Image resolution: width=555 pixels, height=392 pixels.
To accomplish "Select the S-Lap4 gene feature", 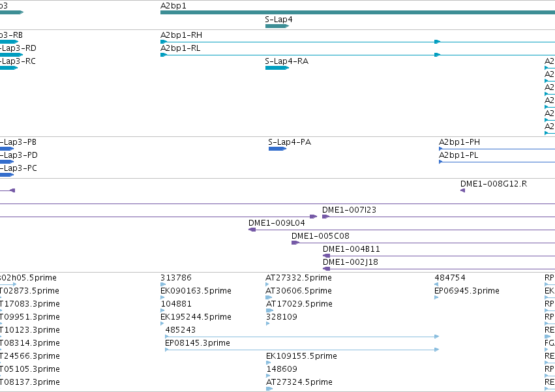I will (277, 26).
